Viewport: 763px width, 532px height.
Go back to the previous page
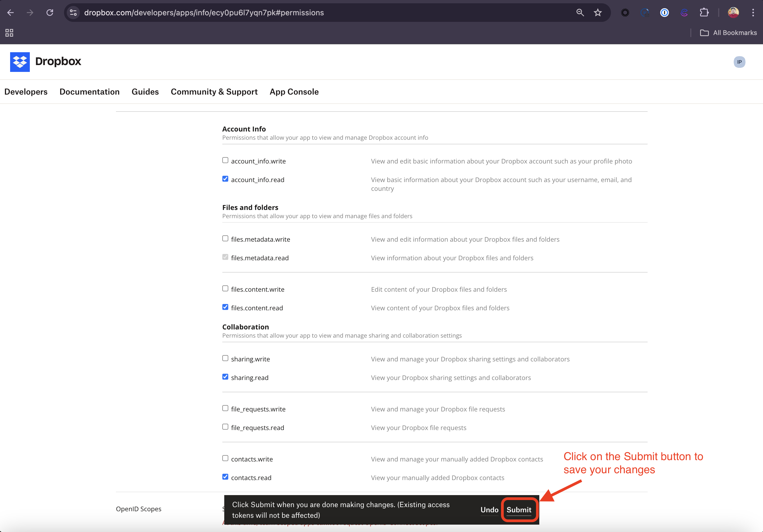11,13
